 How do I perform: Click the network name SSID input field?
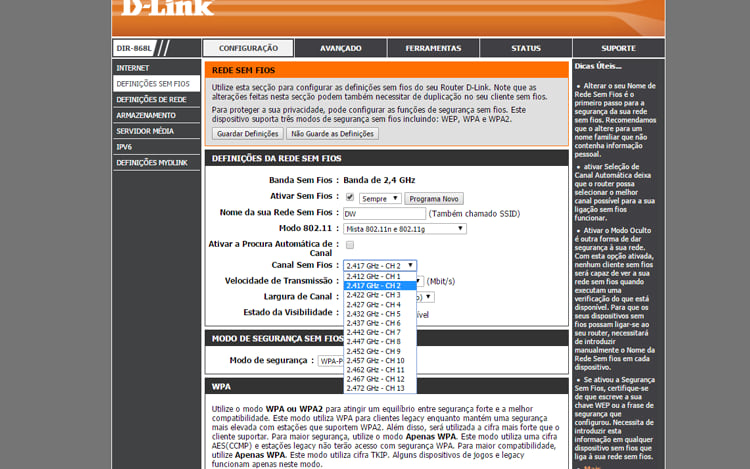pos(383,213)
